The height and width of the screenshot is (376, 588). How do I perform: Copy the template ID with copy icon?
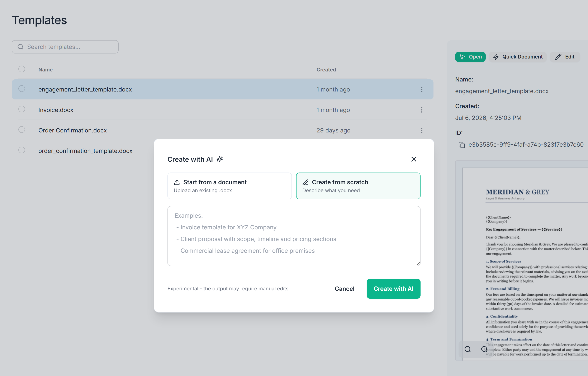tap(461, 145)
